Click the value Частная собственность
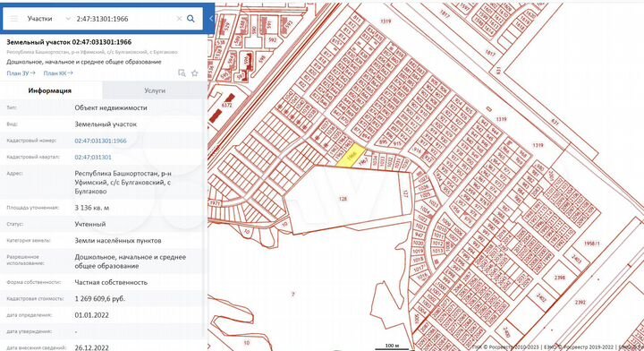Viewport: 644px width, 351px height. (x=111, y=282)
